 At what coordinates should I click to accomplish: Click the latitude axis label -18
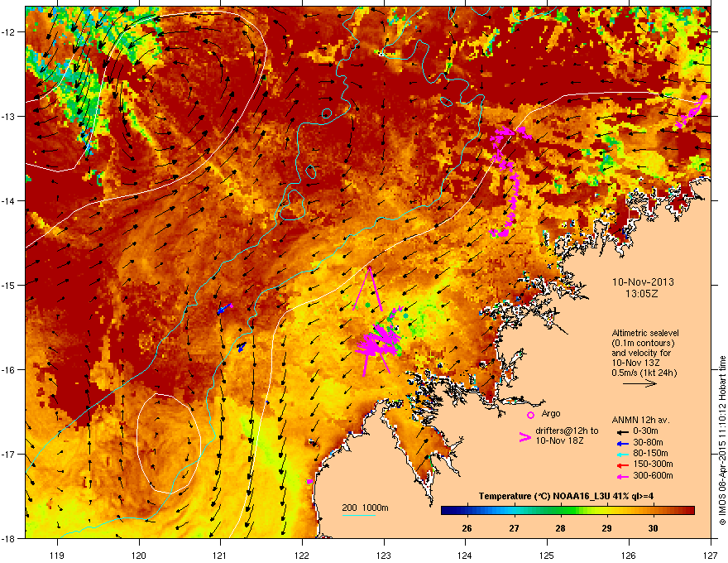[x=8, y=538]
